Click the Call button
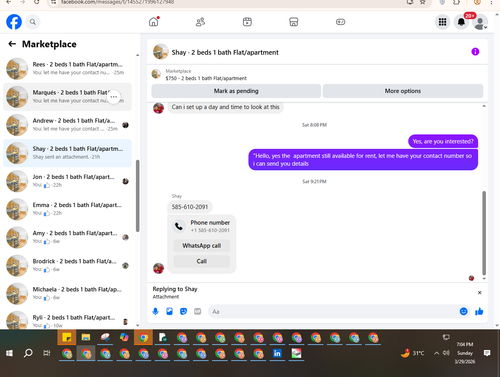The image size is (500, 377). coord(202,261)
